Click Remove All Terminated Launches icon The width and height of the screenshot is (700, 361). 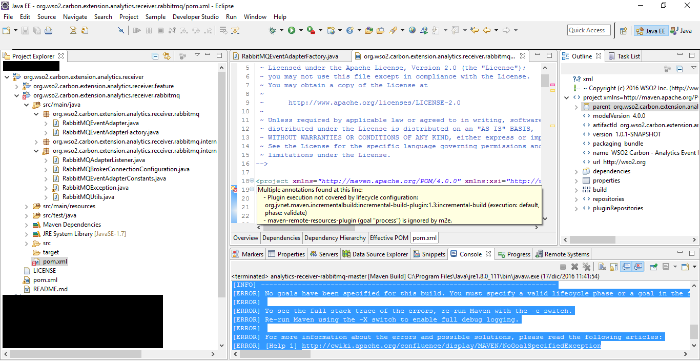(587, 267)
